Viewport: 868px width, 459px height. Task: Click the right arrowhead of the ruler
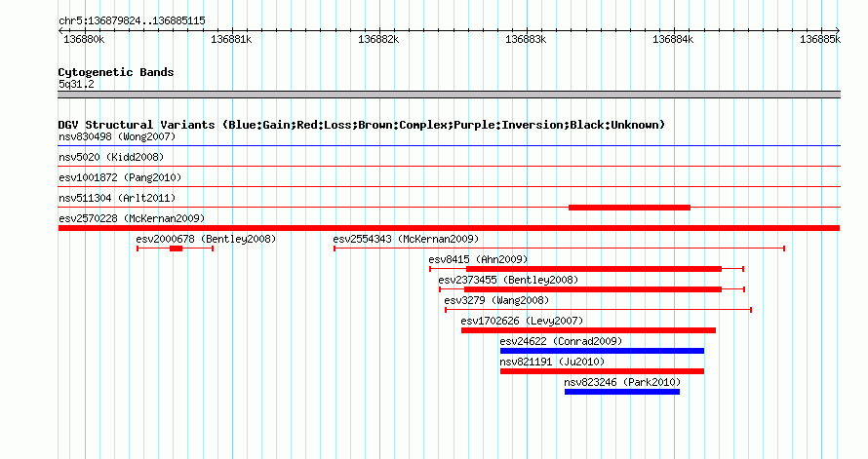(838, 31)
